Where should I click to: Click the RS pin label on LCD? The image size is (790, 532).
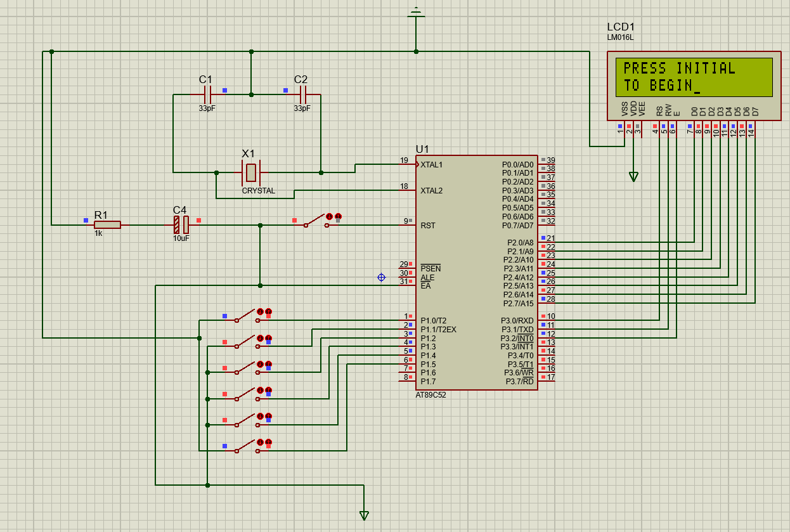point(659,110)
